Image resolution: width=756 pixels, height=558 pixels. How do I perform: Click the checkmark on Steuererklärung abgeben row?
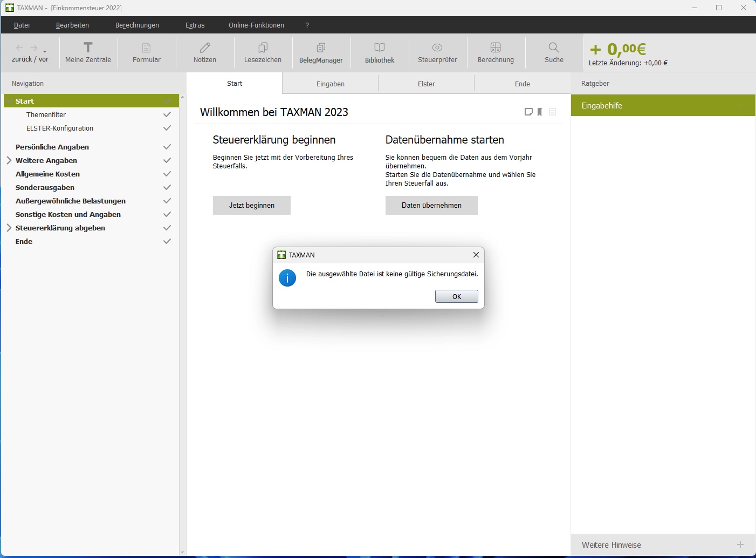click(x=167, y=228)
